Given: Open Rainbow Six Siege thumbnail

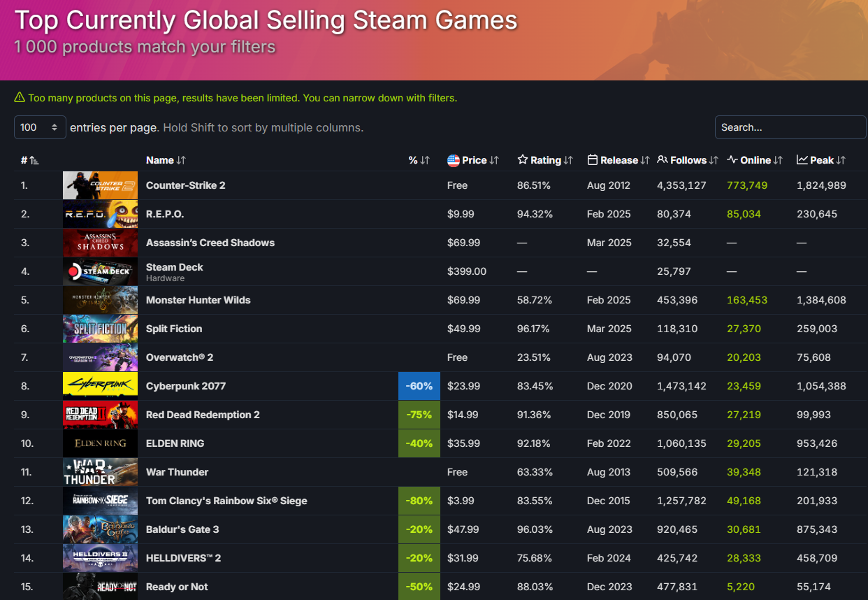Looking at the screenshot, I should [x=100, y=501].
